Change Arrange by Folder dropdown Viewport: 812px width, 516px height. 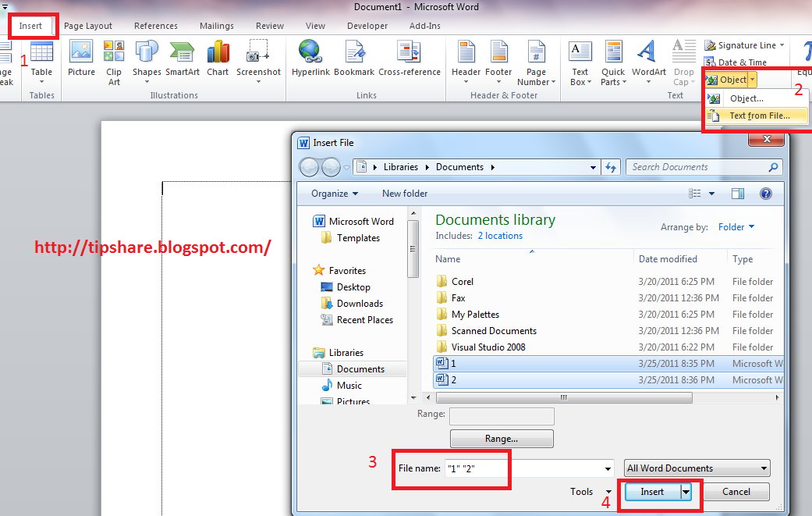(736, 227)
